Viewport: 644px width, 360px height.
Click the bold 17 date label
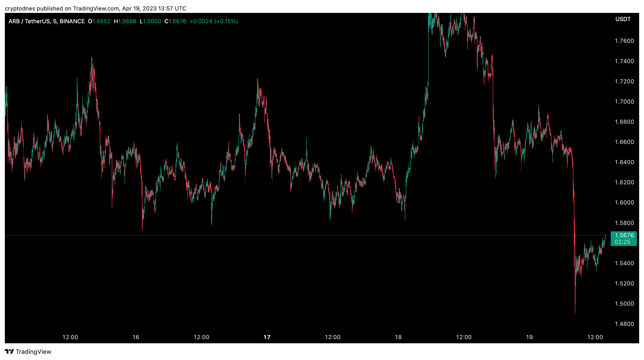(x=267, y=337)
